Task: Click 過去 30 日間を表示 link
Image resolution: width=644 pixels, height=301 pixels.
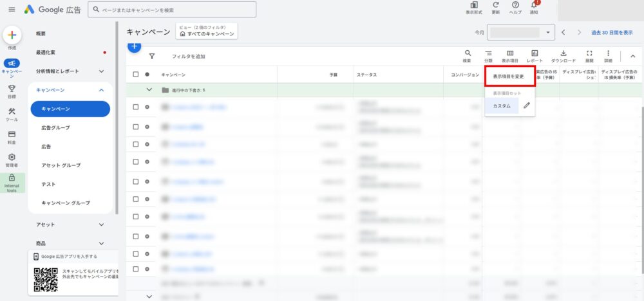Action: 611,32
